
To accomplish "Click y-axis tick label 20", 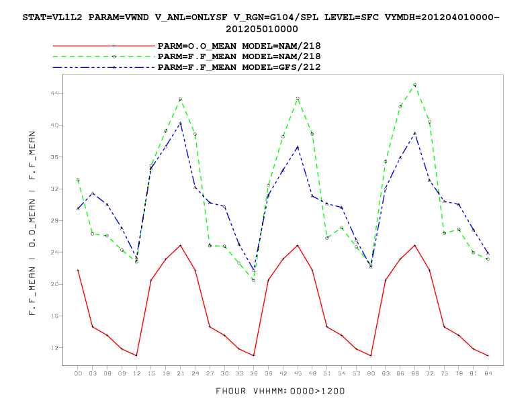I will point(54,284).
